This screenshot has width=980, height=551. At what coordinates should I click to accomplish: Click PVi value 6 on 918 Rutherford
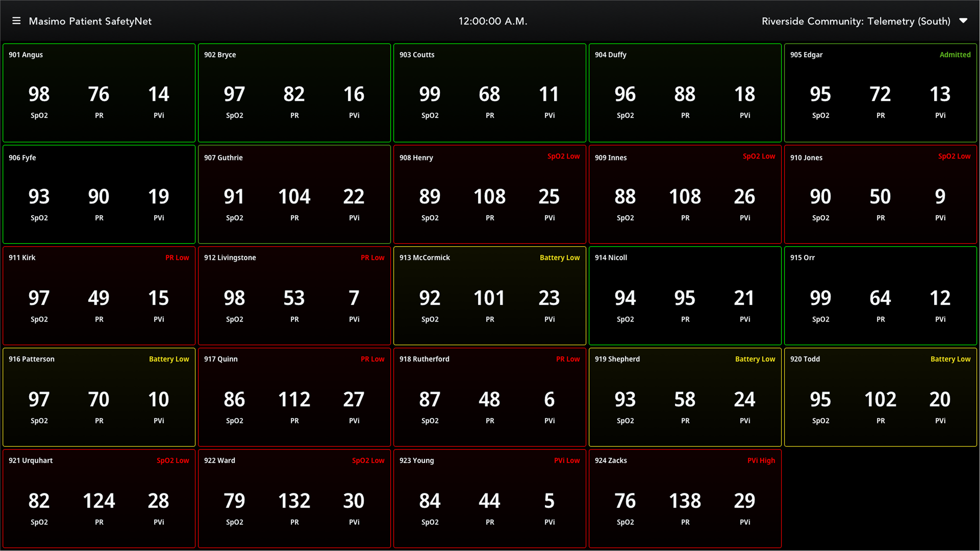[549, 400]
